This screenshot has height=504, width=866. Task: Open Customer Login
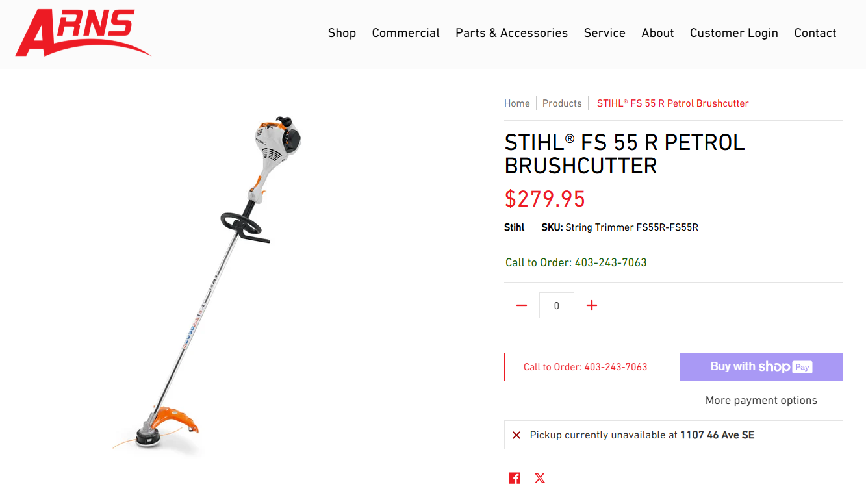(x=733, y=33)
